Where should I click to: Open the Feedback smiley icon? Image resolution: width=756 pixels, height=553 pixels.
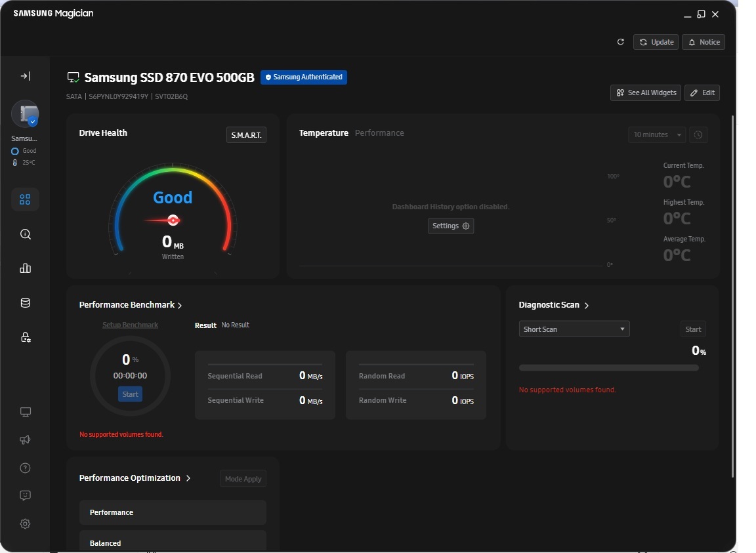click(x=26, y=496)
